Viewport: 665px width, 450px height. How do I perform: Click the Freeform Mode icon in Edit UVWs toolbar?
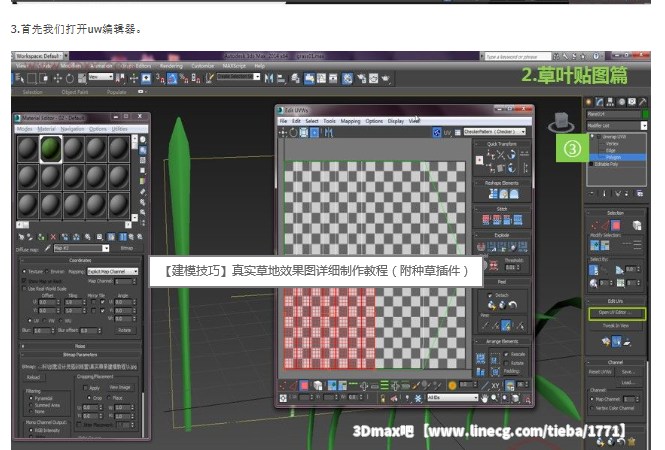pos(314,133)
